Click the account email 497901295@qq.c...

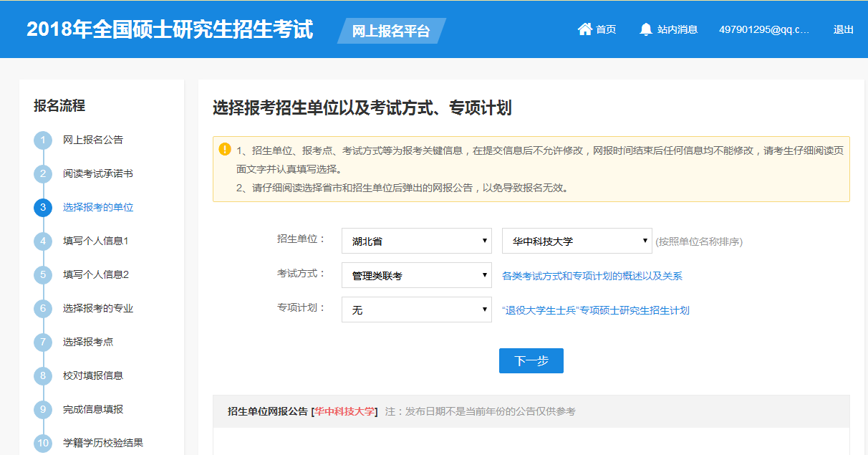763,29
